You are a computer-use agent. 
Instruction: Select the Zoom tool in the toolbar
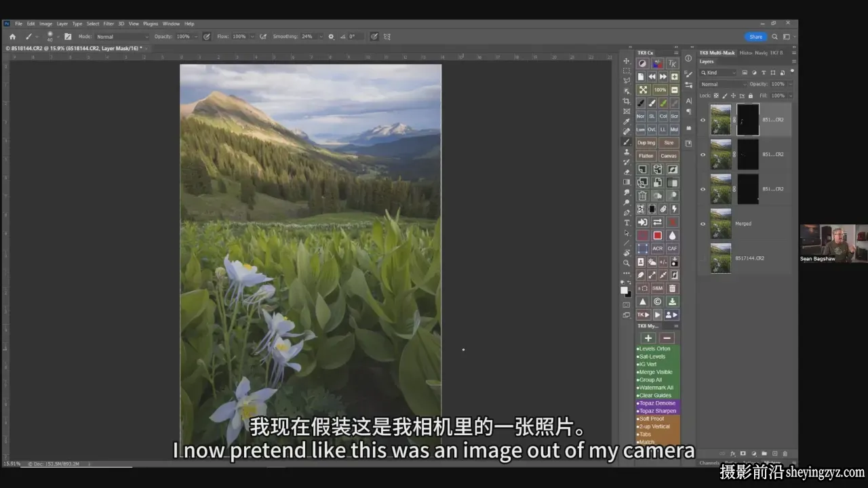coord(627,263)
